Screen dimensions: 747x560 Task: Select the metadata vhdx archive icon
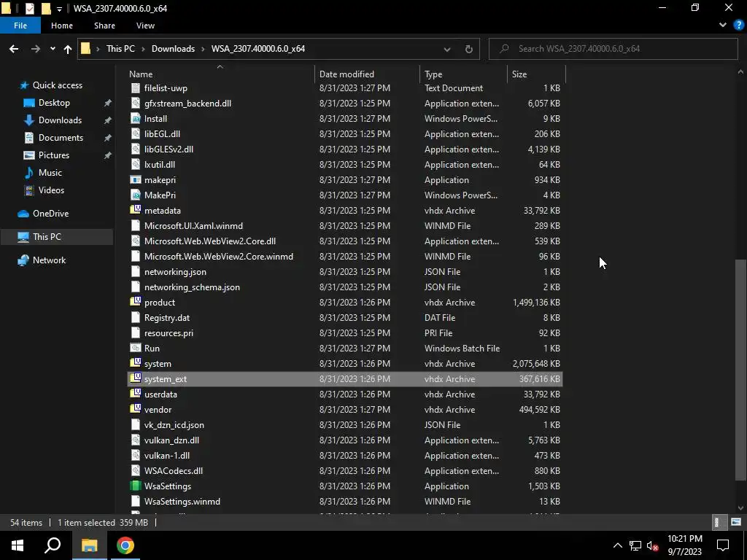point(136,210)
